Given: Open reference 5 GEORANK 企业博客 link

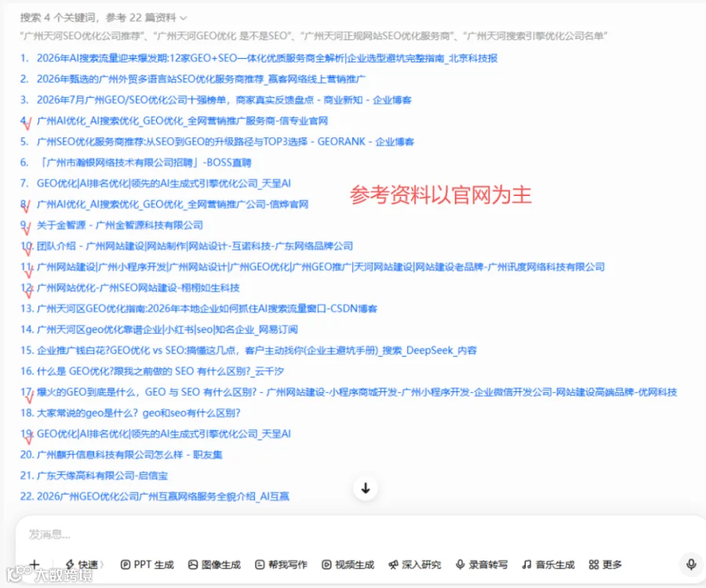Looking at the screenshot, I should [x=225, y=142].
